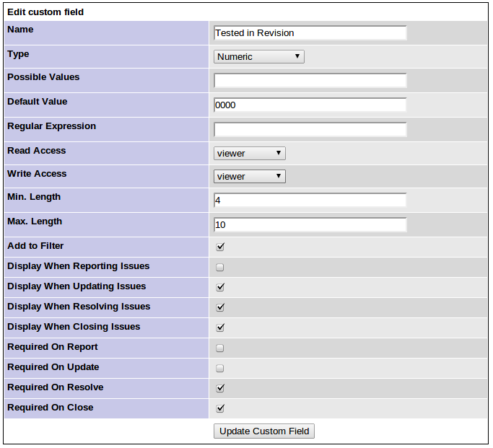The image size is (493, 448).
Task: Check the Required On Report box
Action: click(220, 348)
